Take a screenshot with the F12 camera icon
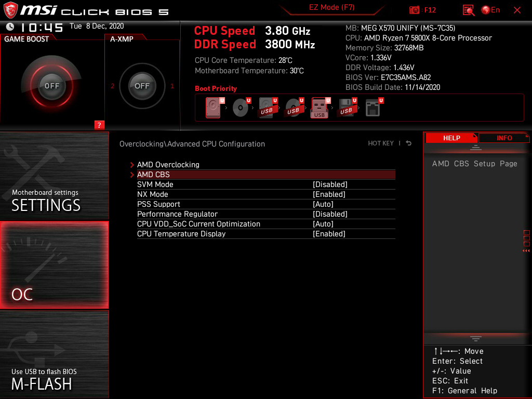The image size is (532, 399). point(414,10)
